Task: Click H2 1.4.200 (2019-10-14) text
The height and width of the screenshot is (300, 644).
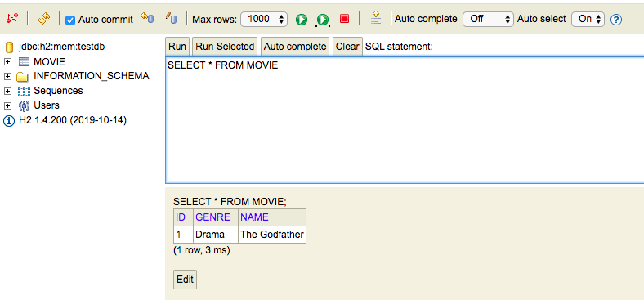Action: tap(73, 120)
